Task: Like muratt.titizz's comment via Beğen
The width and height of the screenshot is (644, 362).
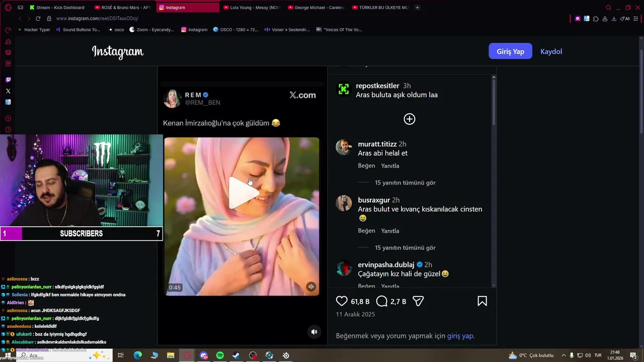Action: point(366,166)
